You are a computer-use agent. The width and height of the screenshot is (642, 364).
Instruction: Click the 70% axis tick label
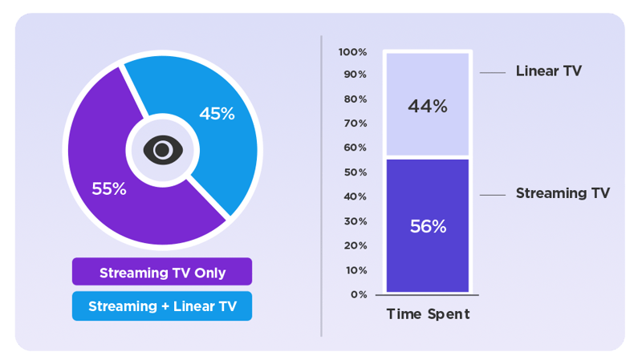[x=355, y=123]
